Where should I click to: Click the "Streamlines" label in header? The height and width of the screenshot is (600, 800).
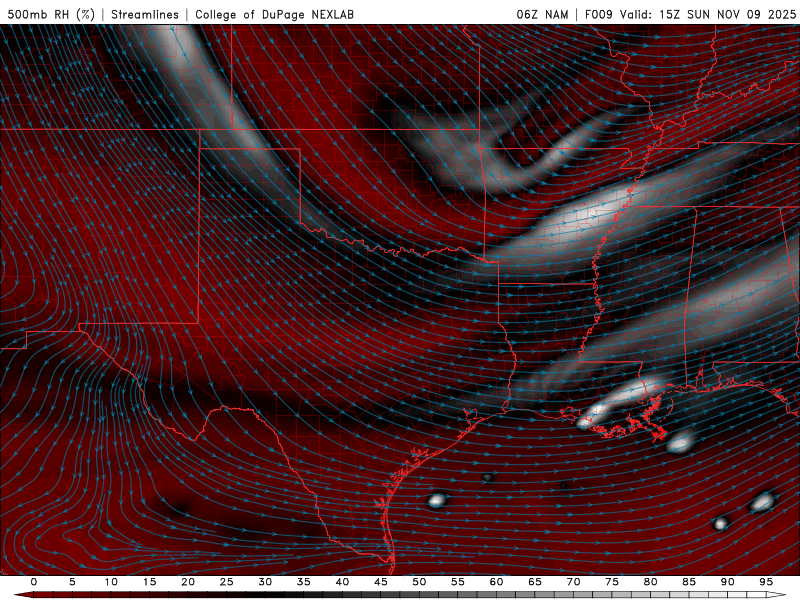point(145,14)
